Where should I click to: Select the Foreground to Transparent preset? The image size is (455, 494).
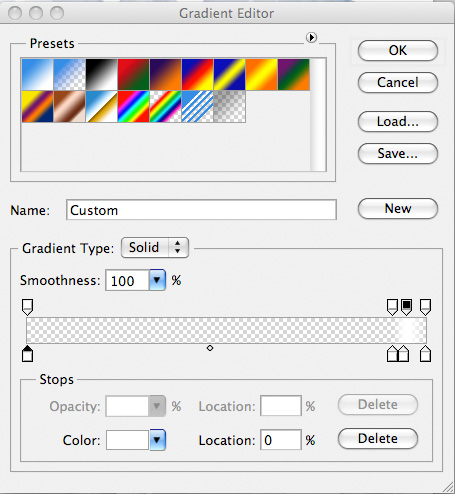coord(69,75)
